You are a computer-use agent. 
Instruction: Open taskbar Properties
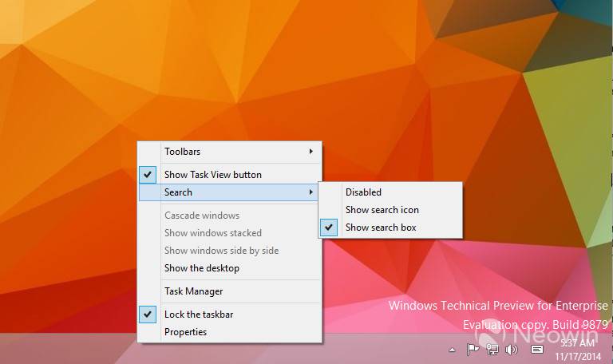(x=230, y=332)
